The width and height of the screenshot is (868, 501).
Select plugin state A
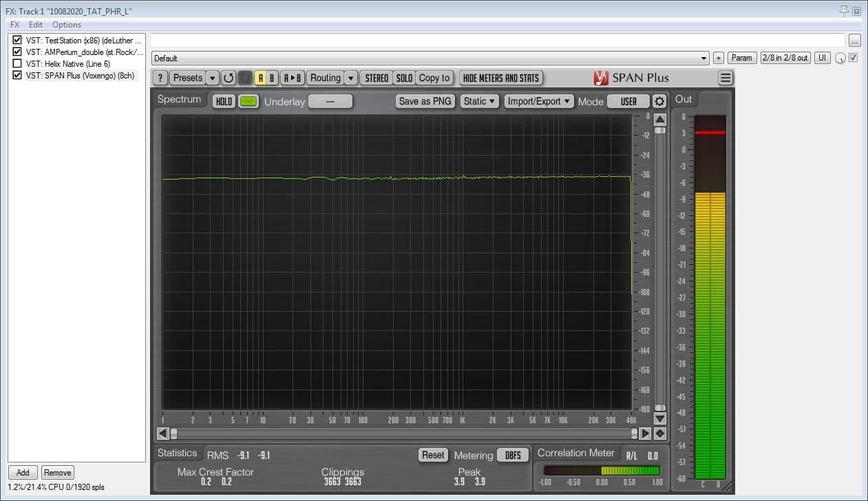[x=261, y=78]
